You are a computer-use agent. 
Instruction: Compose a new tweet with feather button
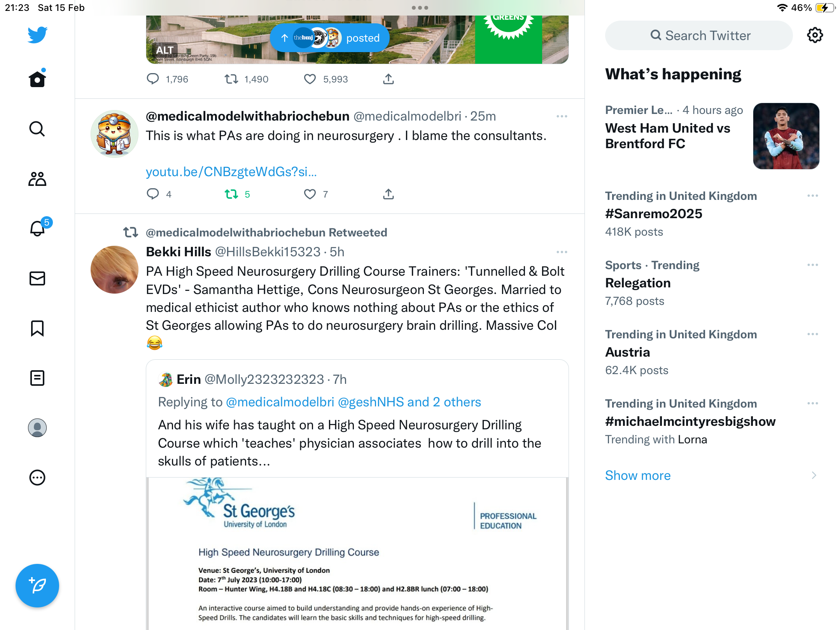(37, 586)
